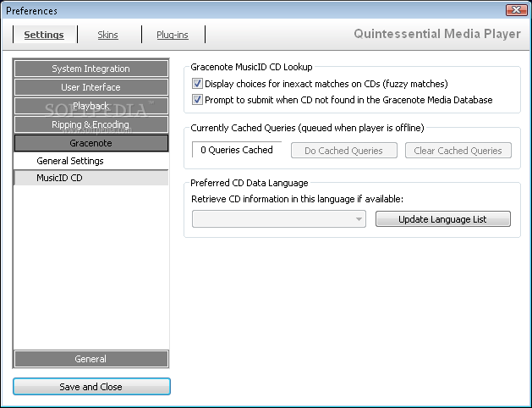Image resolution: width=532 pixels, height=408 pixels.
Task: Select the MusicID CD item
Action: (x=91, y=178)
